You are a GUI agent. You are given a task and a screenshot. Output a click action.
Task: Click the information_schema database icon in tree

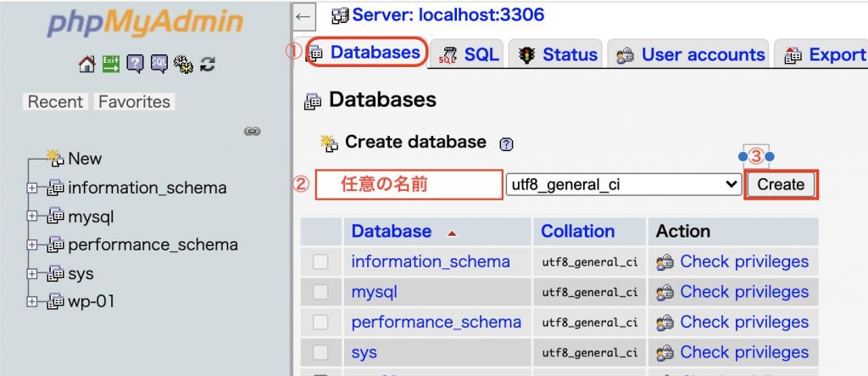point(55,188)
